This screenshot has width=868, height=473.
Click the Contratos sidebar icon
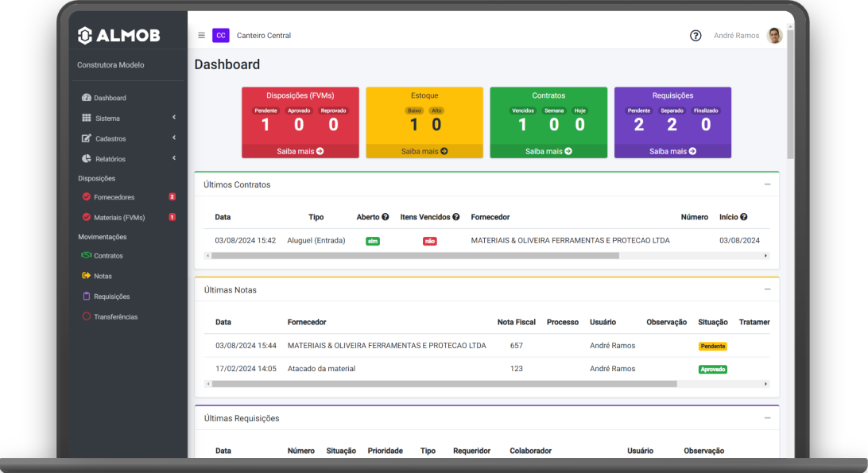[87, 256]
